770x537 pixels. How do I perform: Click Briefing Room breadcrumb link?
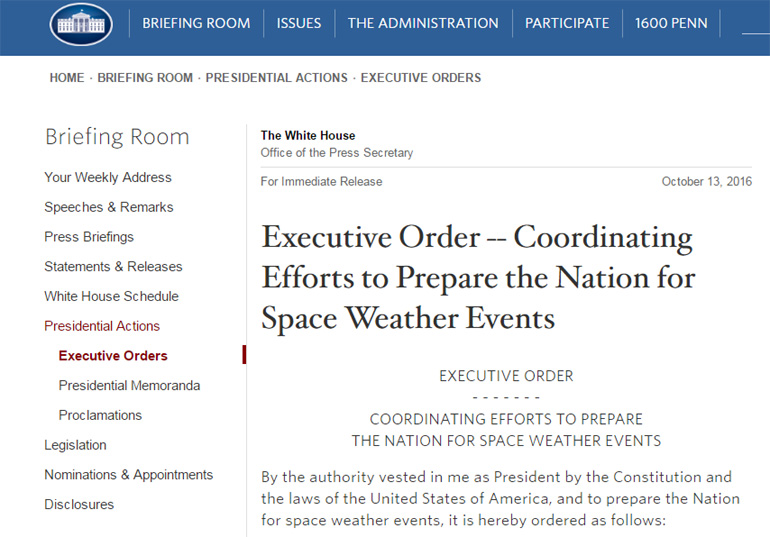click(x=147, y=78)
